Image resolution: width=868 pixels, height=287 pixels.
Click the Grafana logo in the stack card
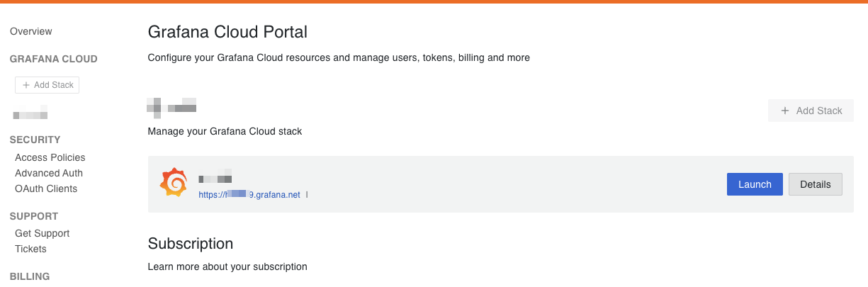coord(174,184)
